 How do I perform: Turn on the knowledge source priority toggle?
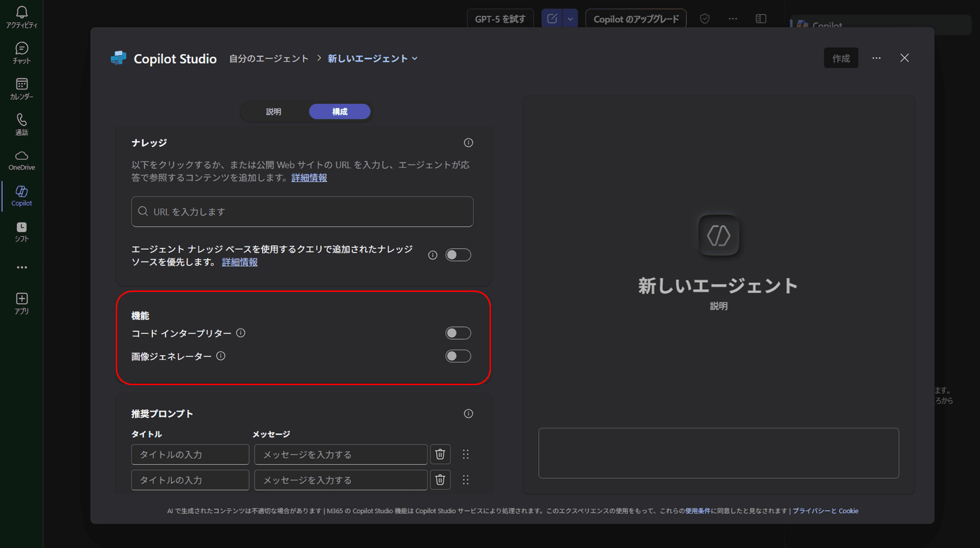tap(458, 255)
